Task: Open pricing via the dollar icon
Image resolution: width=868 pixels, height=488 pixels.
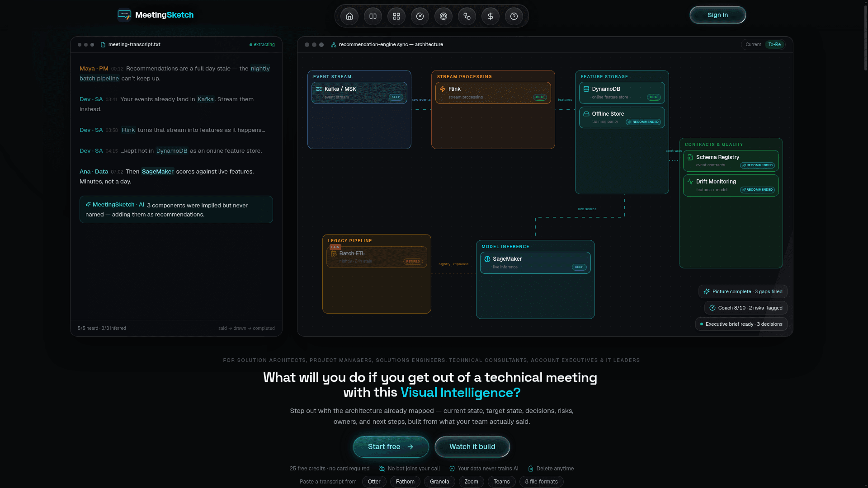Action: [491, 16]
